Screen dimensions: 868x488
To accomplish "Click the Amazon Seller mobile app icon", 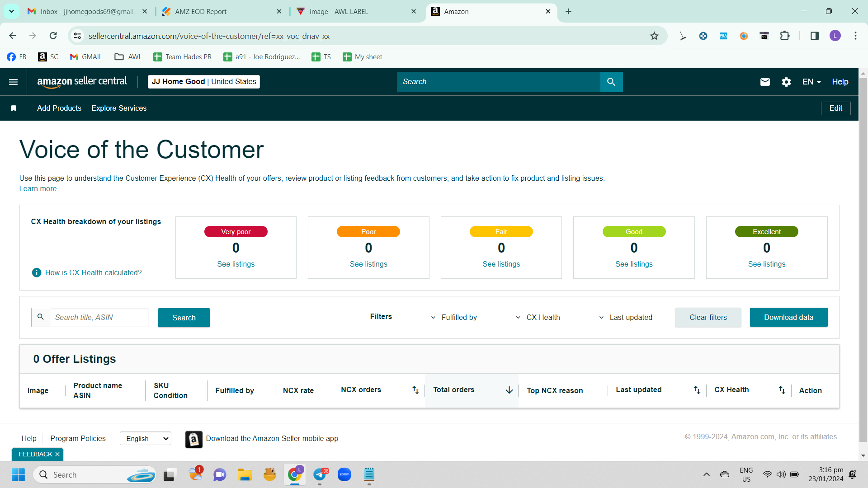I will coord(193,439).
